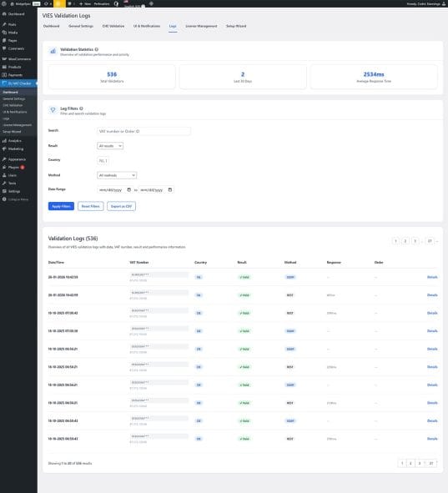Click the Date Range start date field
Image resolution: width=448 pixels, height=493 pixels.
pyautogui.click(x=114, y=190)
